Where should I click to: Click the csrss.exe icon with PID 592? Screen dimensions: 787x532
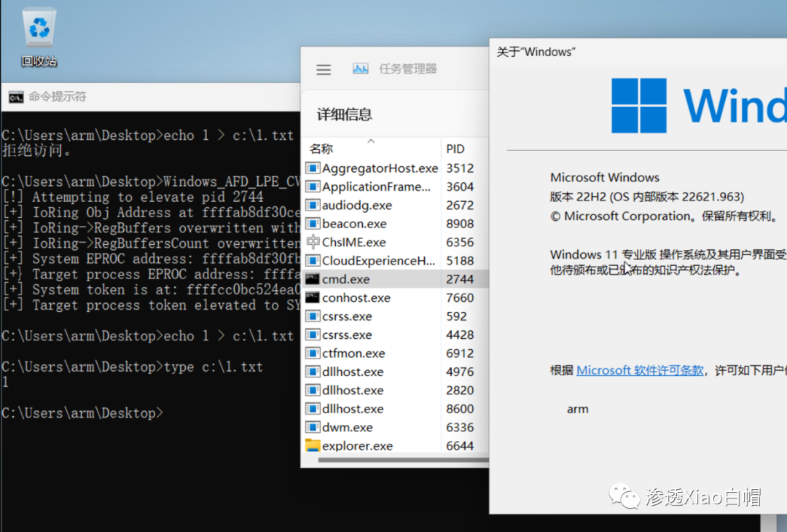pyautogui.click(x=313, y=316)
